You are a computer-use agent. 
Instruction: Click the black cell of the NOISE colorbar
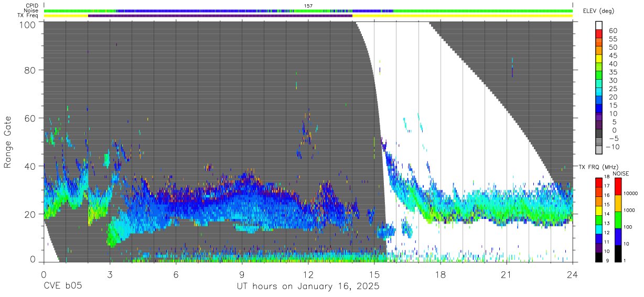[x=617, y=253]
